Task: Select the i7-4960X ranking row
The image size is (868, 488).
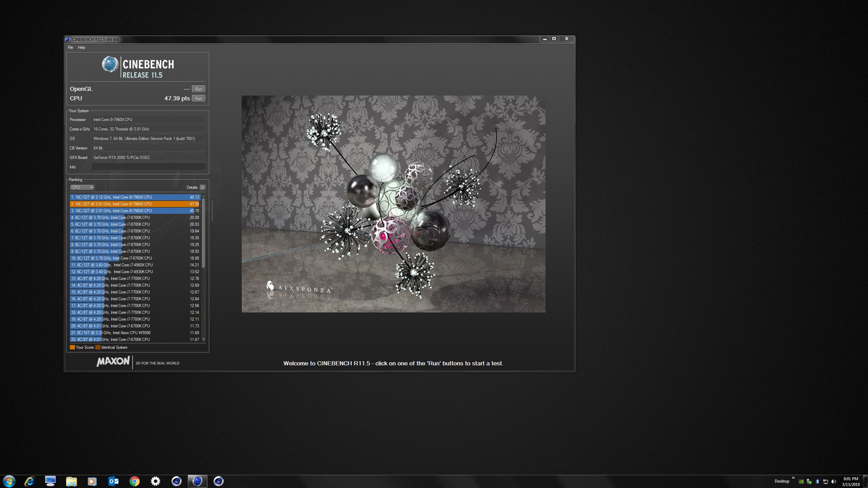Action: coord(135,265)
